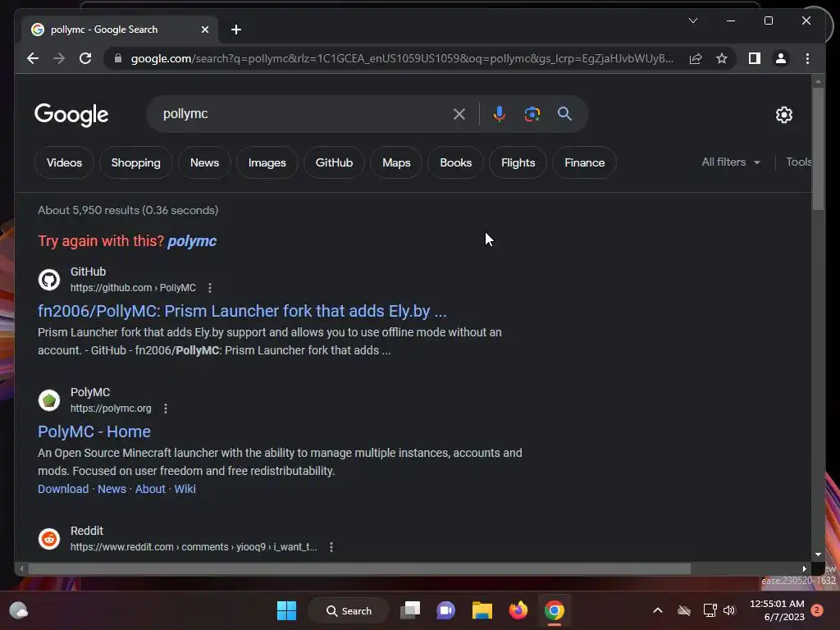
Task: Open PolyMC About sitelink
Action: [150, 489]
